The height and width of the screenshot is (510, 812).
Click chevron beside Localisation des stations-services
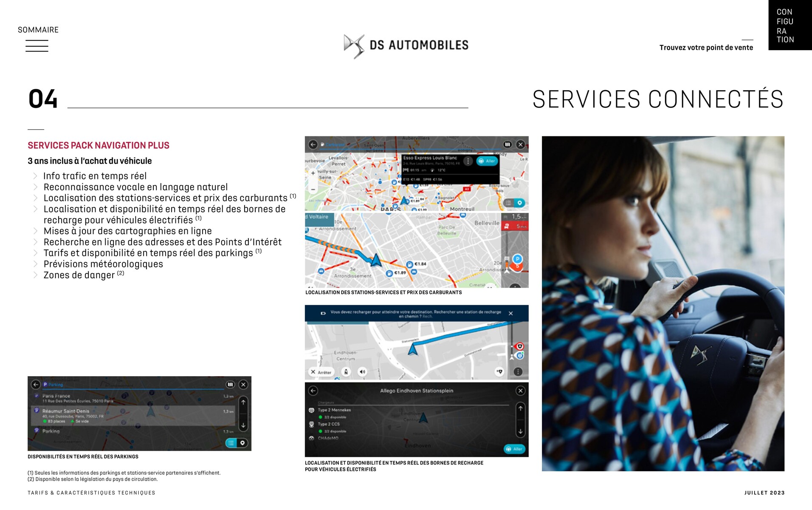click(35, 198)
